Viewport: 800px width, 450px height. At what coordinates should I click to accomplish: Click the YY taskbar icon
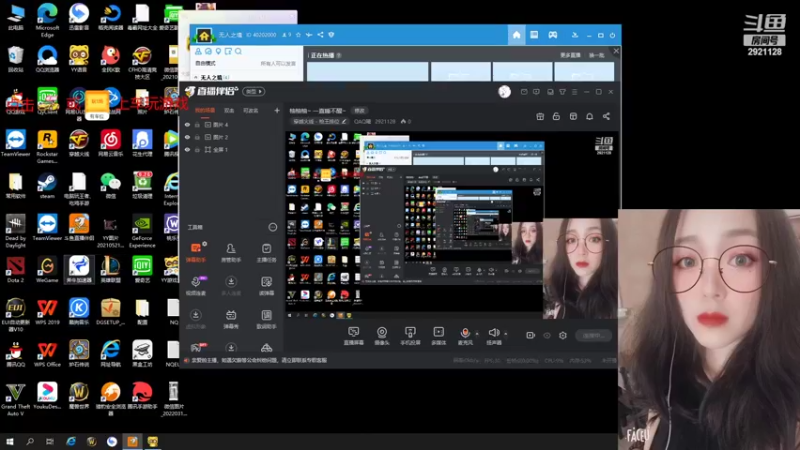click(x=153, y=441)
